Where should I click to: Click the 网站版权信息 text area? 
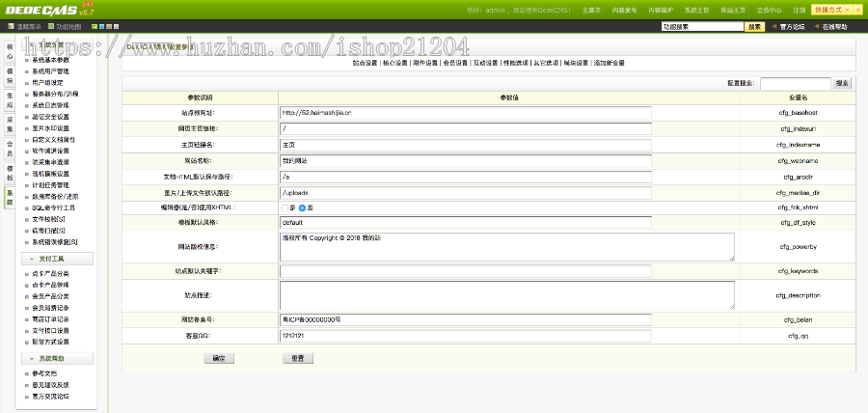pyautogui.click(x=507, y=247)
